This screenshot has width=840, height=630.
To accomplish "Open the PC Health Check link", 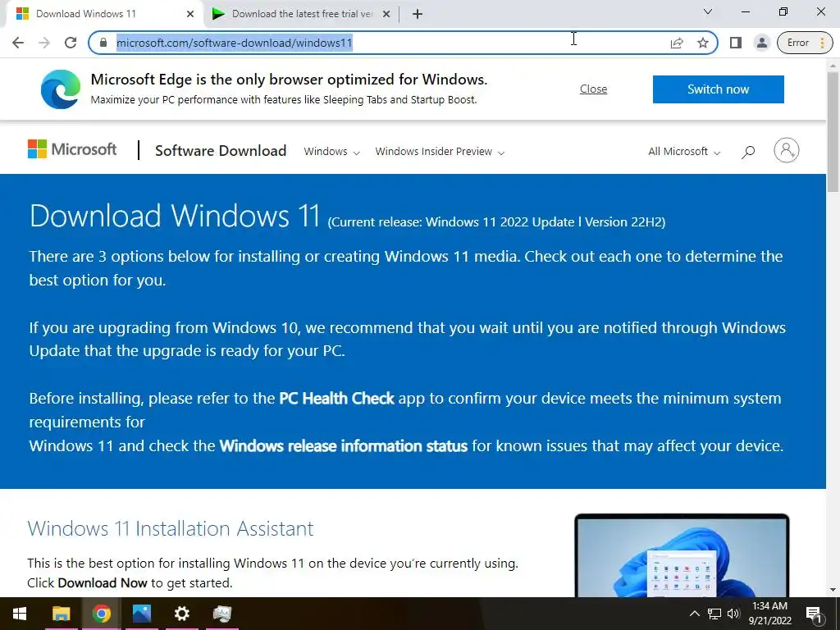I will (336, 399).
